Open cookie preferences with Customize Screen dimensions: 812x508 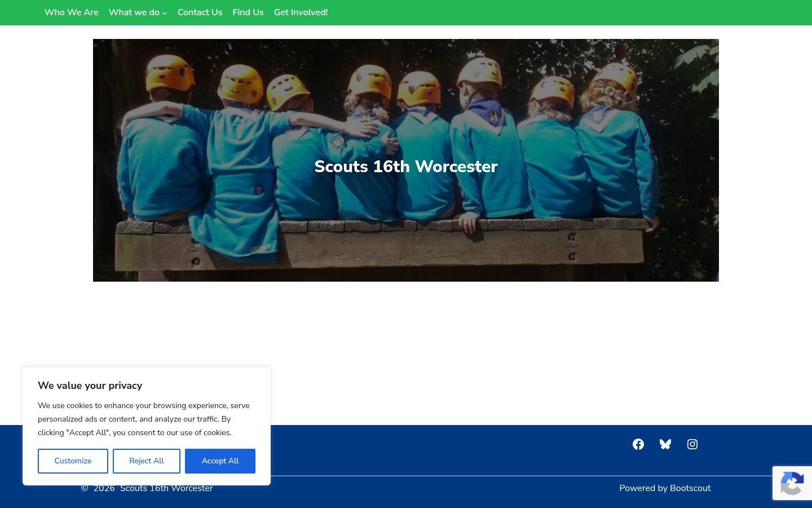tap(73, 461)
